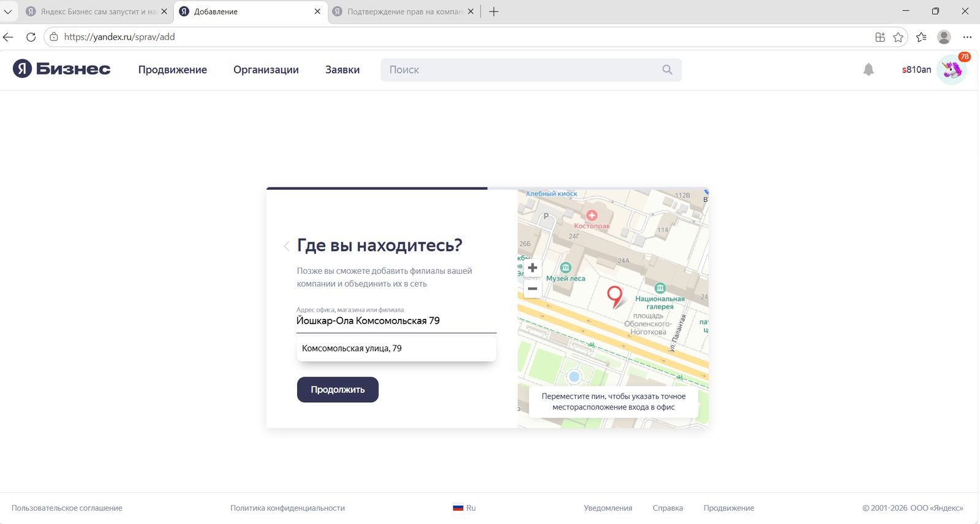Reload the page
This screenshot has height=524, width=980.
(31, 37)
